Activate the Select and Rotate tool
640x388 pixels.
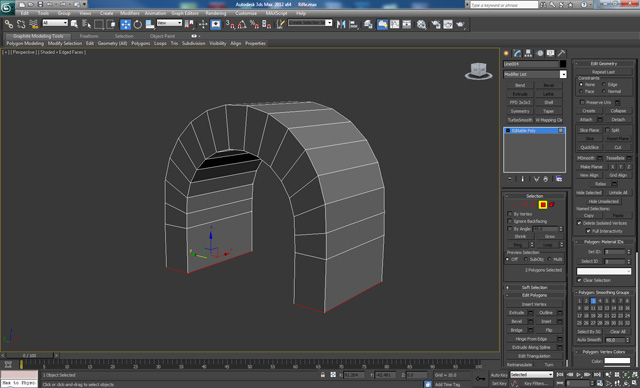pos(138,24)
